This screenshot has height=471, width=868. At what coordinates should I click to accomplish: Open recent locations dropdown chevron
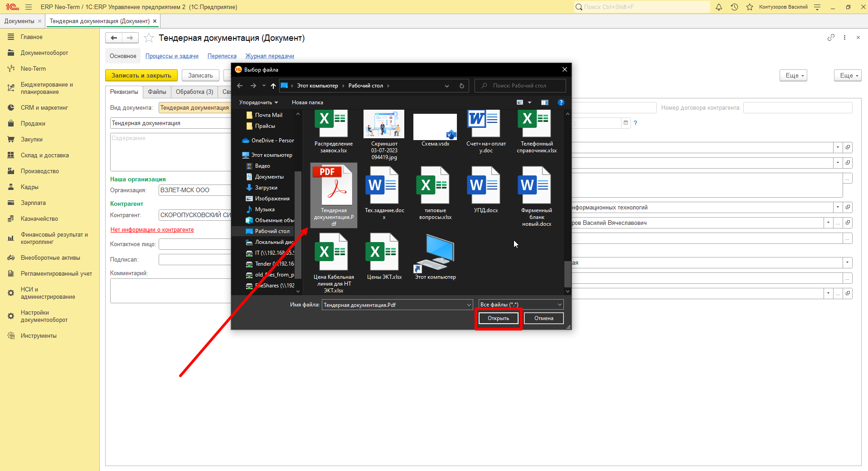(264, 86)
